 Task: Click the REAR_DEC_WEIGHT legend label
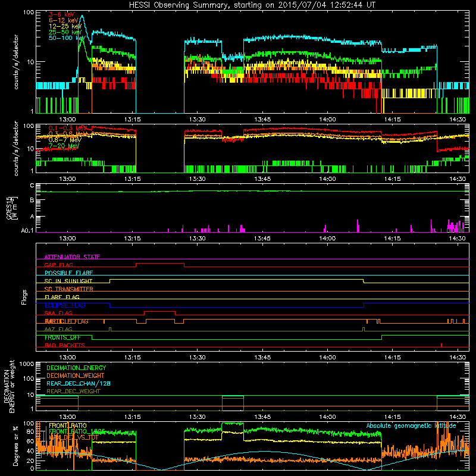[73, 392]
